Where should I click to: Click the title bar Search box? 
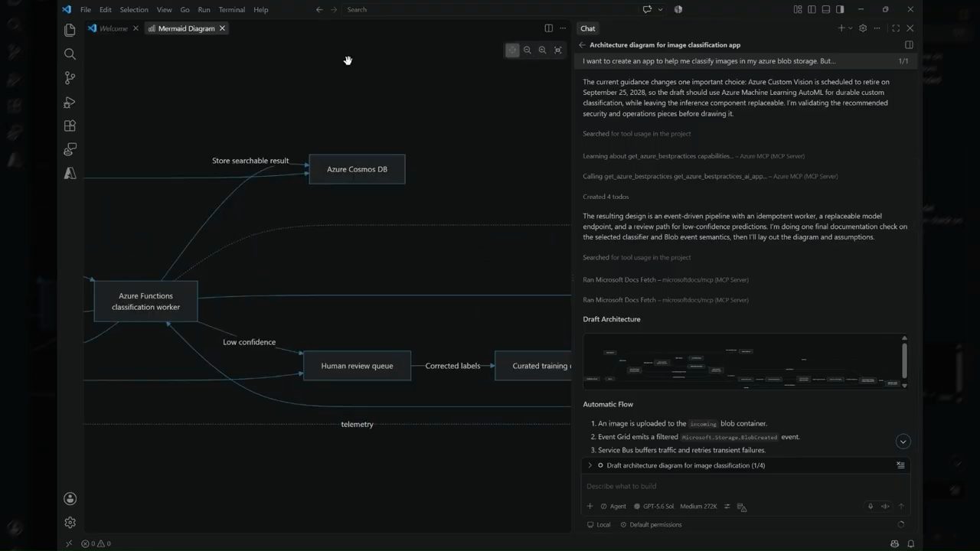click(490, 9)
